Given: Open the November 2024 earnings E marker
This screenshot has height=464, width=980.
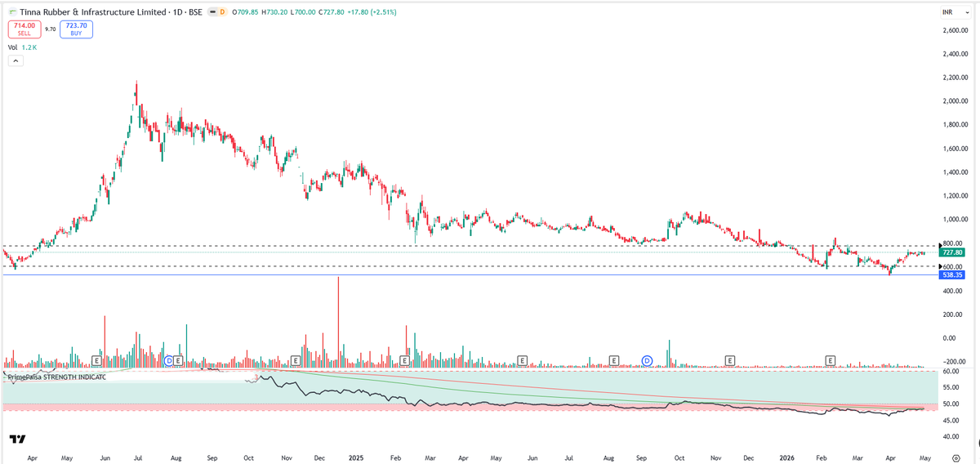Looking at the screenshot, I should click(x=296, y=359).
